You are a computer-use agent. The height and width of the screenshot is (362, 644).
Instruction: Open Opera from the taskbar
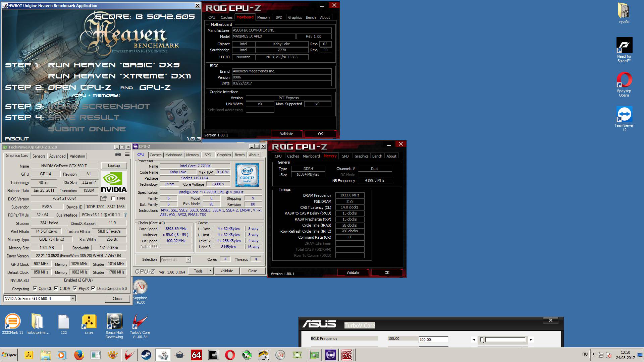point(230,355)
